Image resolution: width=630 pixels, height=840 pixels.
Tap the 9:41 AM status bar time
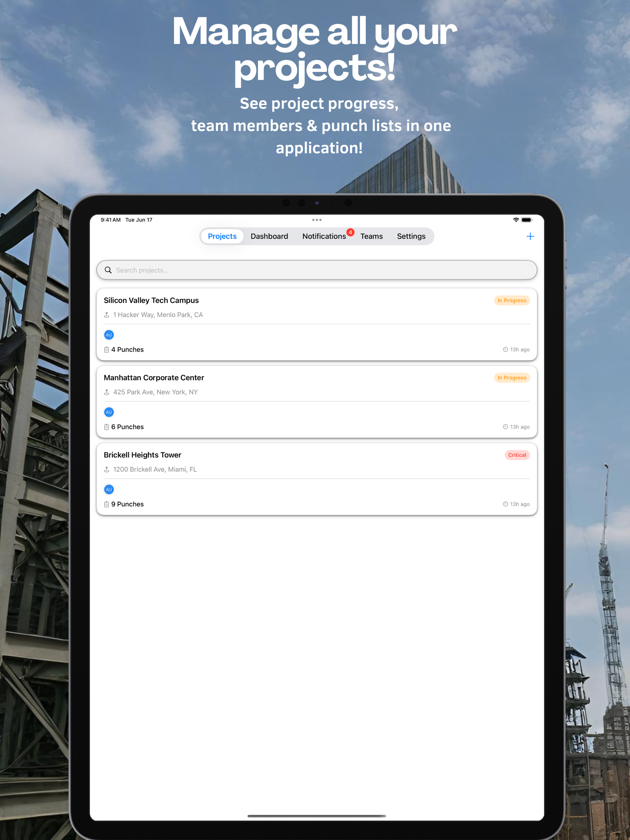pos(110,220)
